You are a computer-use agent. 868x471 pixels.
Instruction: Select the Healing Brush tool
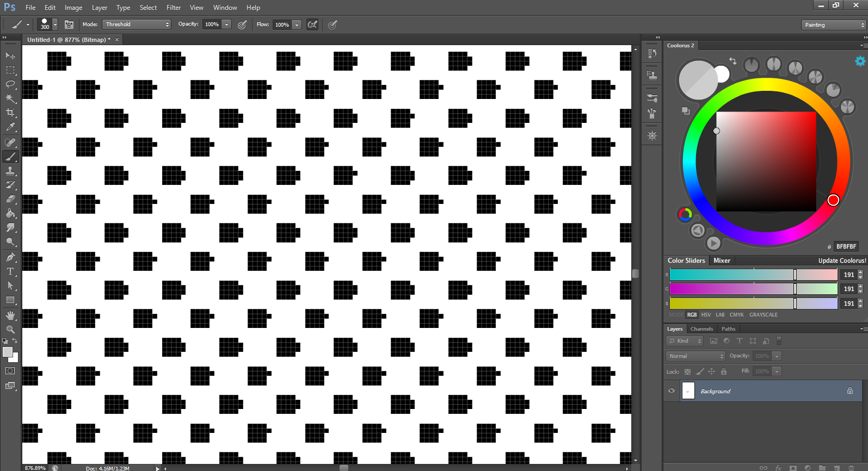pyautogui.click(x=10, y=142)
